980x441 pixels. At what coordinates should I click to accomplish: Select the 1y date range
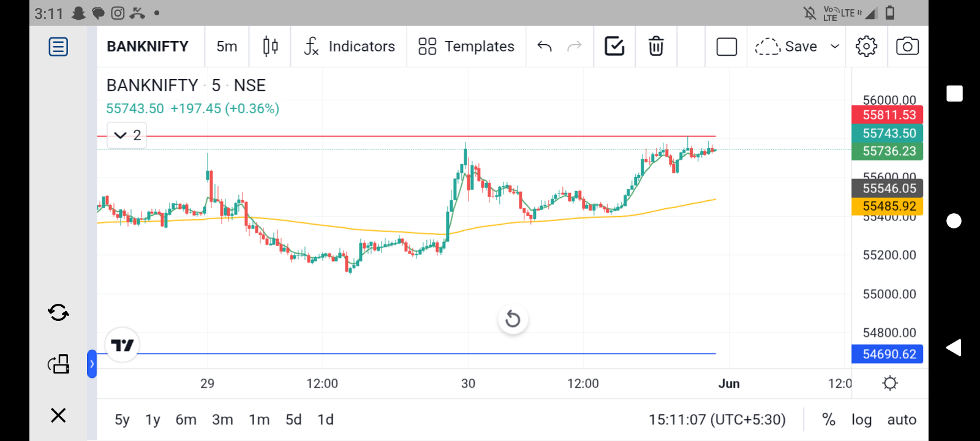pos(153,420)
